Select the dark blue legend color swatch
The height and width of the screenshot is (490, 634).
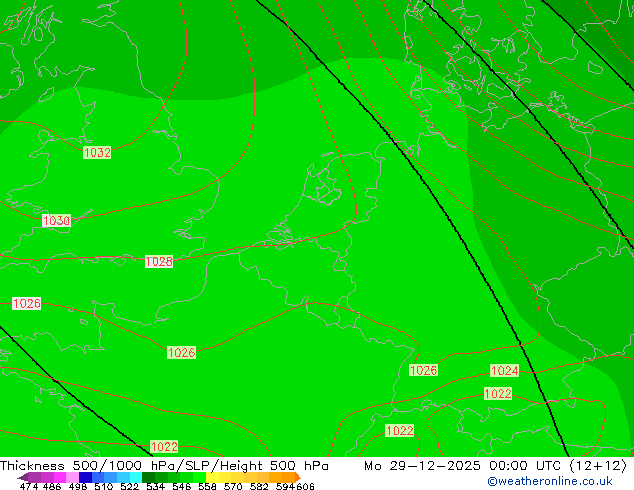(85, 477)
